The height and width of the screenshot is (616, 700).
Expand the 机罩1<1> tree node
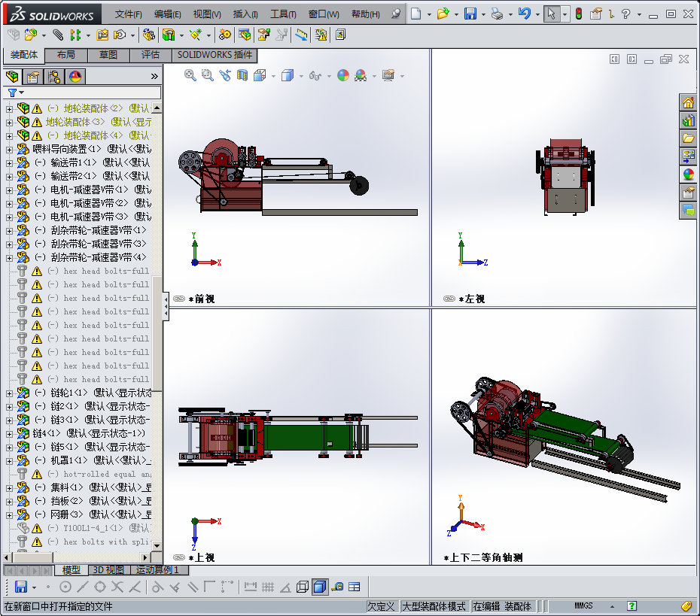coord(9,461)
